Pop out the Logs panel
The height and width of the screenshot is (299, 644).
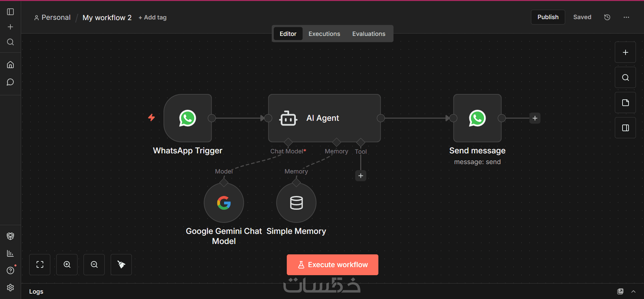point(621,291)
